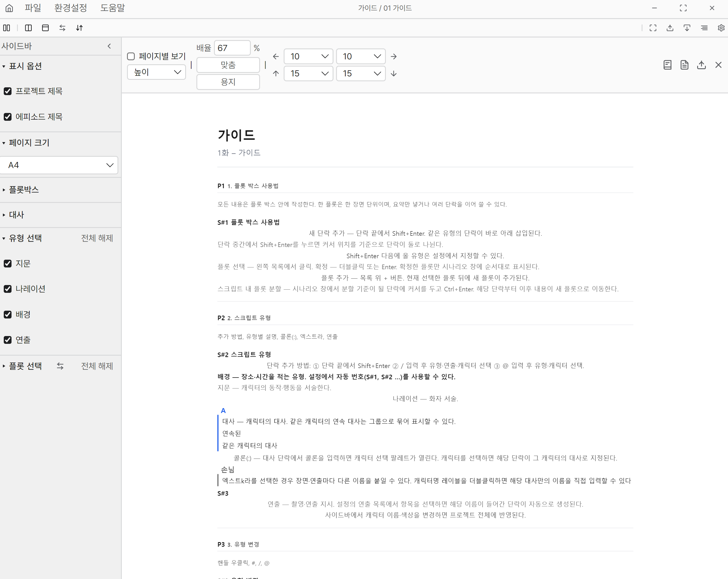The height and width of the screenshot is (579, 728).
Task: Click the import download icon in top toolbar
Action: [x=687, y=28]
